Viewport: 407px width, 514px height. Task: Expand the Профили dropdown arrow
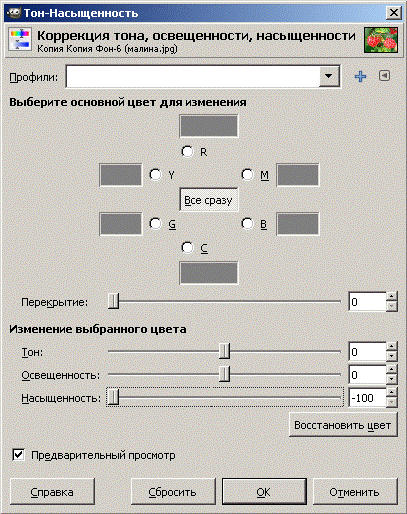329,76
